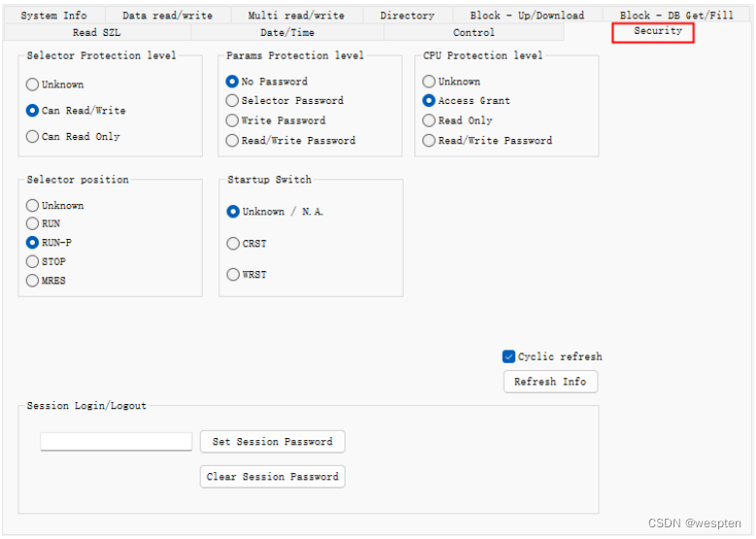Switch to the System Info tab

[54, 16]
